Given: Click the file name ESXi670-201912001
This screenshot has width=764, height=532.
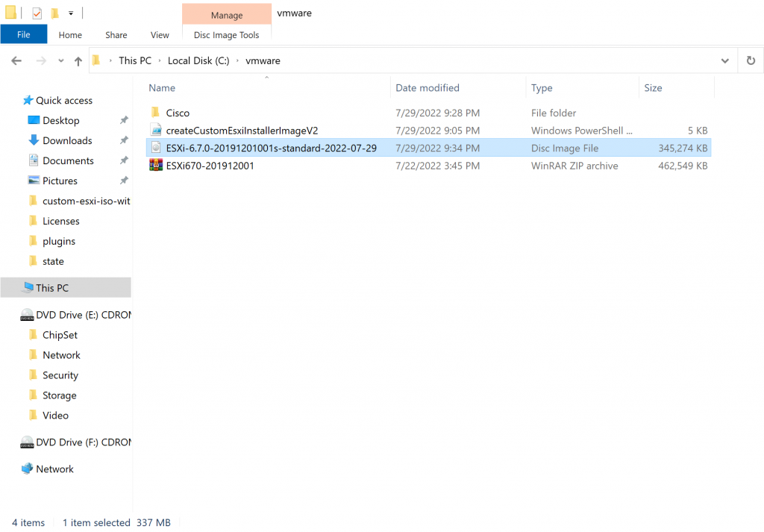Looking at the screenshot, I should click(210, 166).
